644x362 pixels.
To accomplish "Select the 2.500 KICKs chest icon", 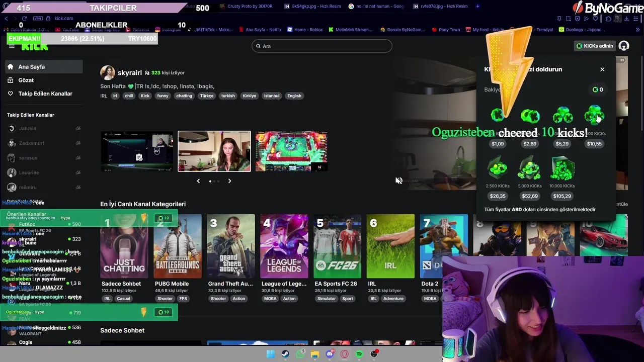I will (498, 168).
